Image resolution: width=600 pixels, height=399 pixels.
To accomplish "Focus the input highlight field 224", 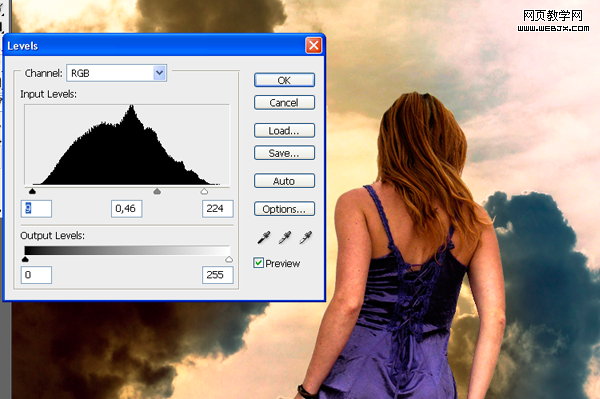I will click(218, 209).
